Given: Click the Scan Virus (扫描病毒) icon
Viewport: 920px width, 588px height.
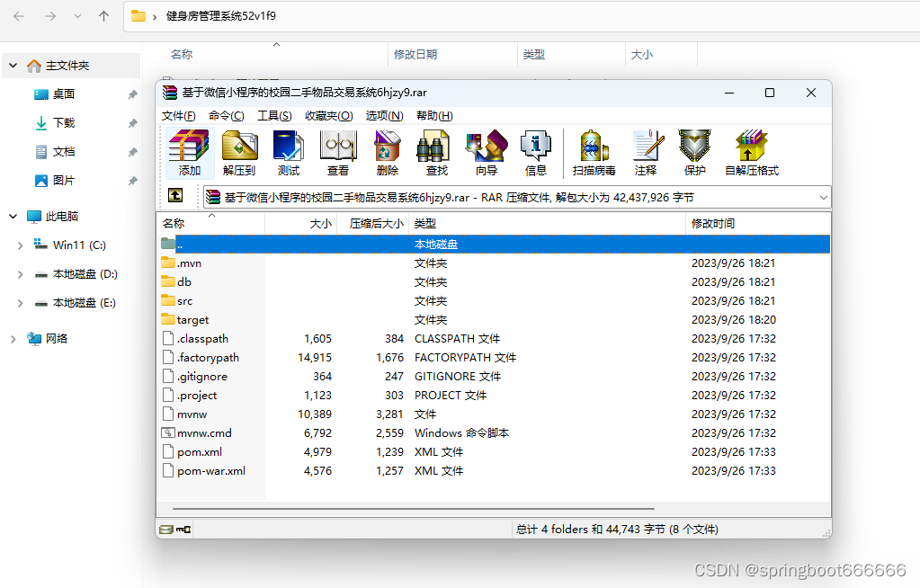Looking at the screenshot, I should pyautogui.click(x=594, y=153).
